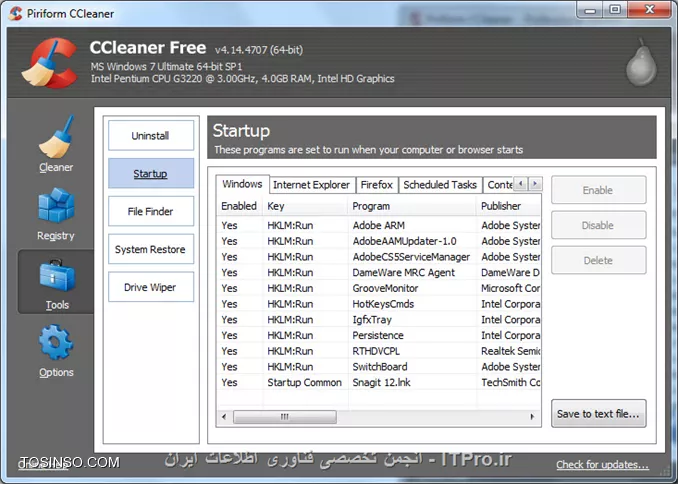
Task: Select the Startup tool button
Action: click(x=151, y=173)
